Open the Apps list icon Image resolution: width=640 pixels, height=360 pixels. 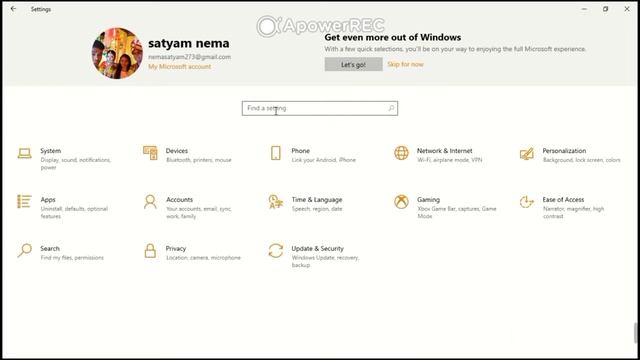(24, 202)
